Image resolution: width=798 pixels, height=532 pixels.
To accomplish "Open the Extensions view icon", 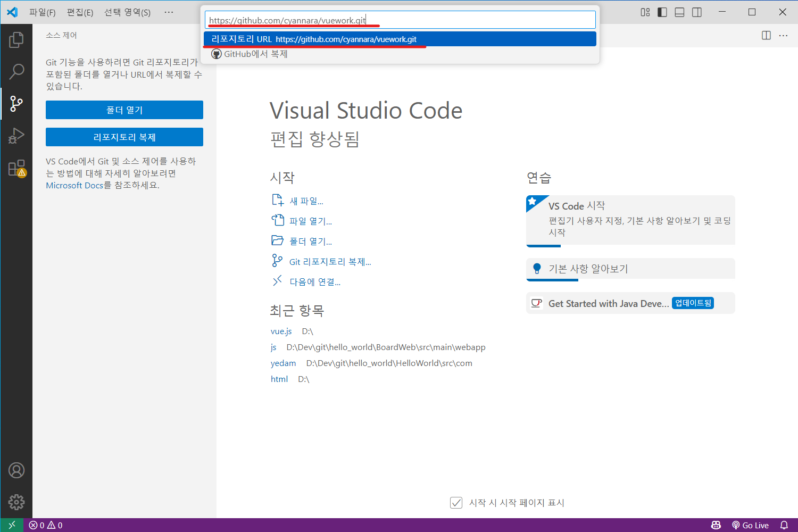I will pyautogui.click(x=16, y=169).
